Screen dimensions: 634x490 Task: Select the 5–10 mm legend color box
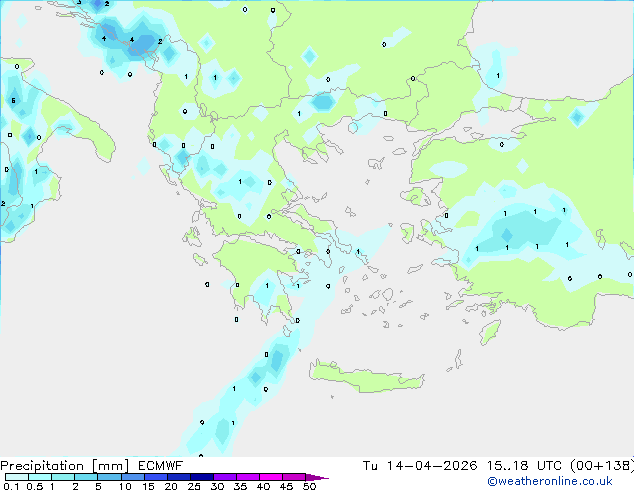click(109, 477)
